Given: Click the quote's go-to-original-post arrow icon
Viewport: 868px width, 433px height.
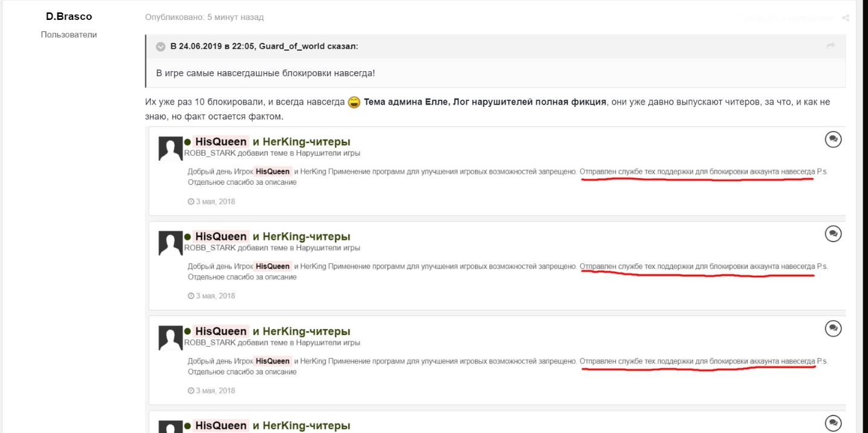Looking at the screenshot, I should 831,47.
